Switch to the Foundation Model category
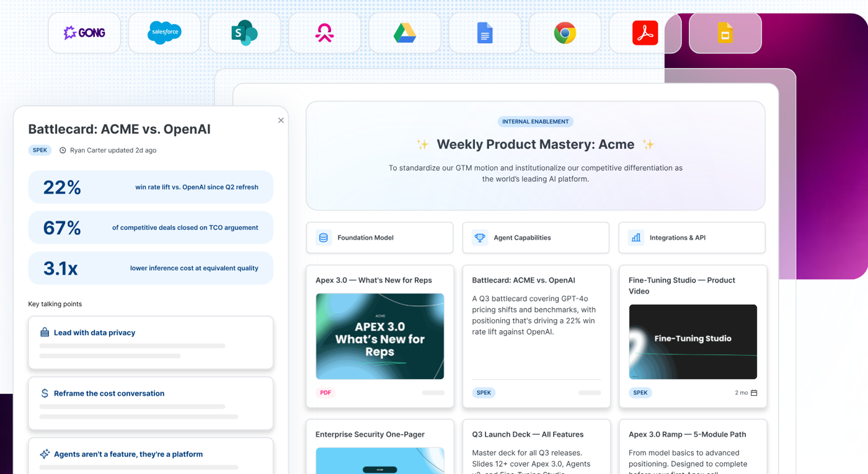The height and width of the screenshot is (474, 868). (x=379, y=238)
